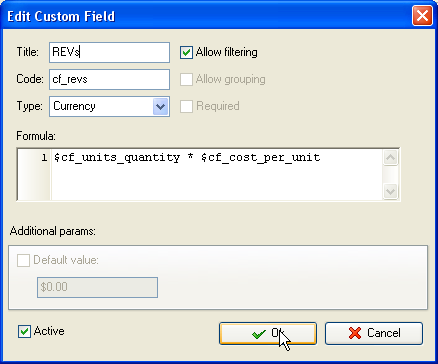
Task: Click the green checkmark OK button
Action: [268, 333]
